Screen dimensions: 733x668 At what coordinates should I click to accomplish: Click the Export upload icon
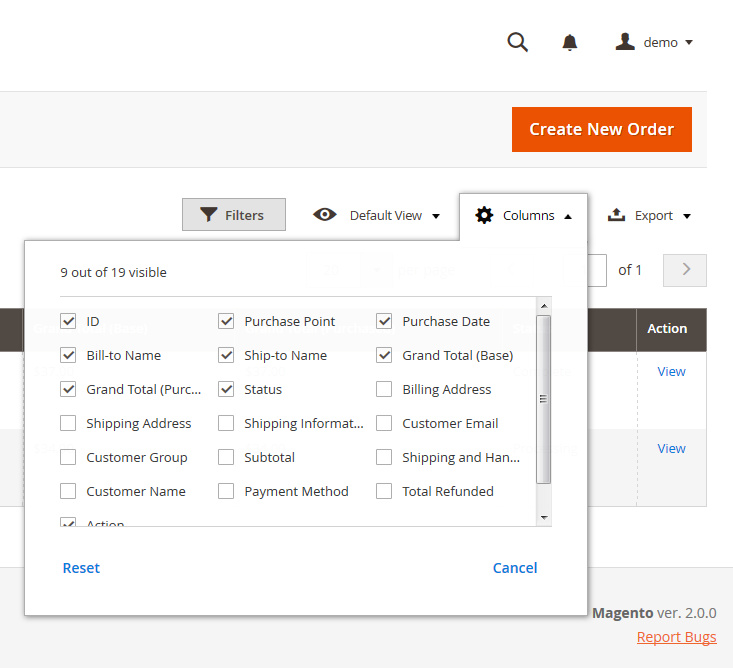[x=616, y=215]
